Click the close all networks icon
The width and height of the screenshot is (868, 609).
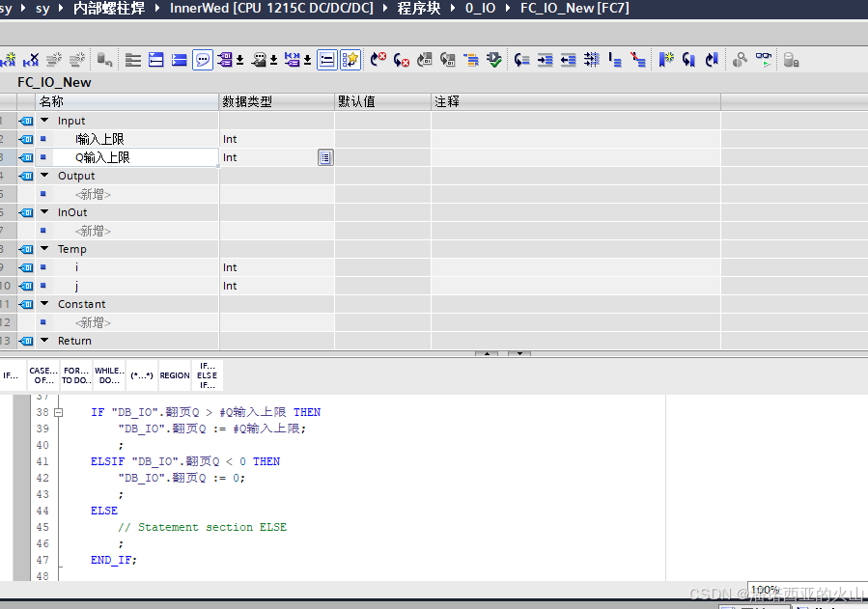tap(180, 60)
